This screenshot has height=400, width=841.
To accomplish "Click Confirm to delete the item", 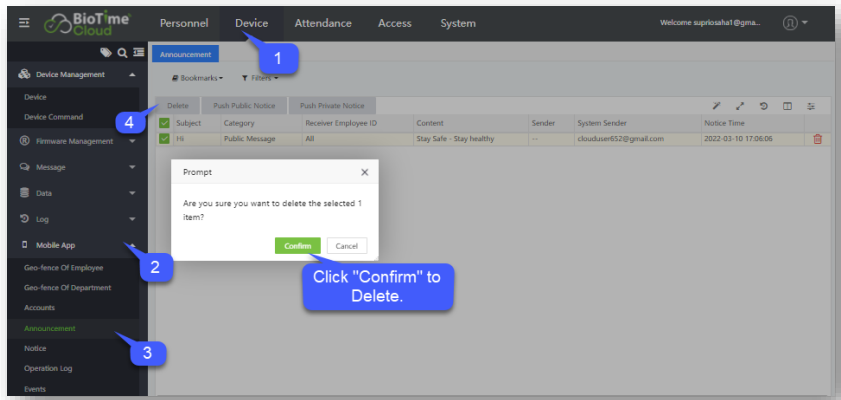I will [298, 245].
